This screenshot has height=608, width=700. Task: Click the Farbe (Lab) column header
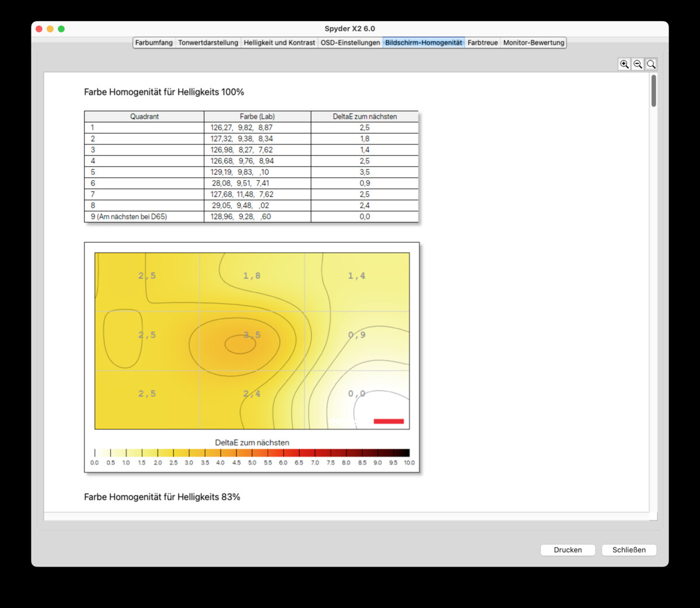257,116
